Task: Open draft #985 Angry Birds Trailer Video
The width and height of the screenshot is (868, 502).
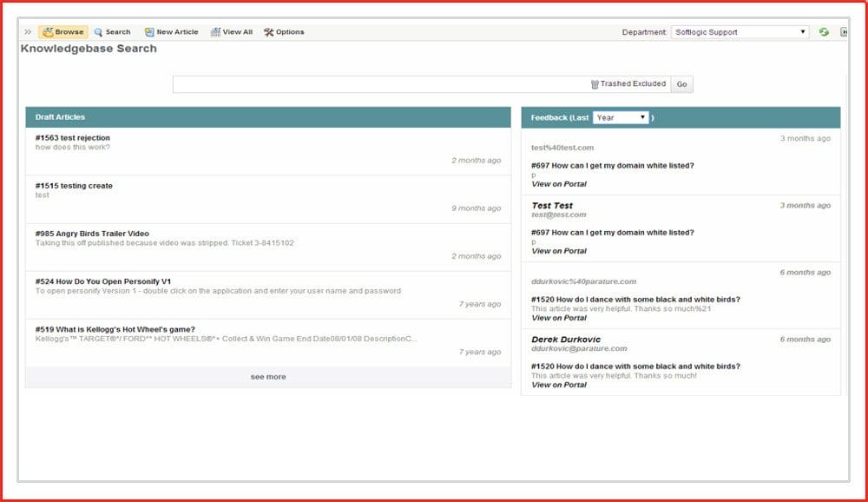Action: point(92,234)
